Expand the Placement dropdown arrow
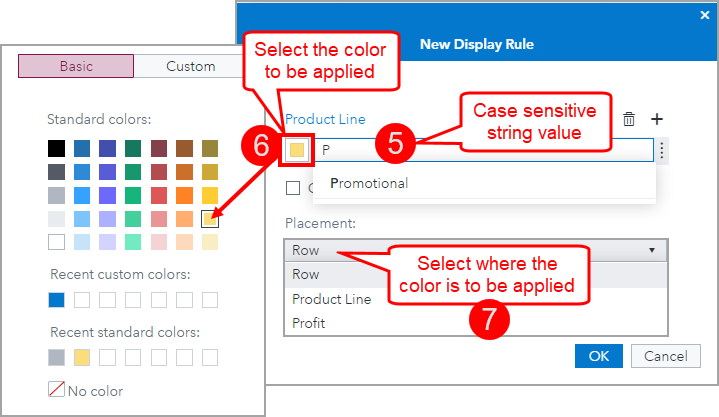This screenshot has height=417, width=719. (x=652, y=250)
